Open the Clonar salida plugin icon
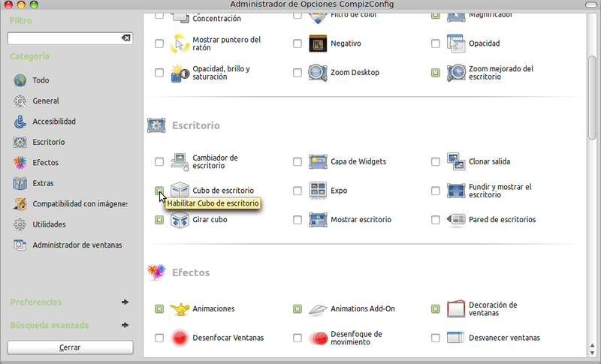 [457, 161]
